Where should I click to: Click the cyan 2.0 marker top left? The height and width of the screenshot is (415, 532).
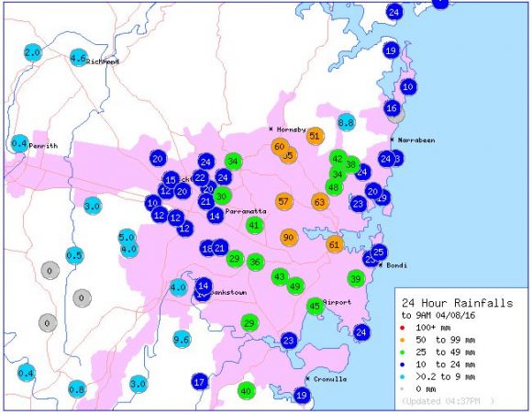(33, 52)
